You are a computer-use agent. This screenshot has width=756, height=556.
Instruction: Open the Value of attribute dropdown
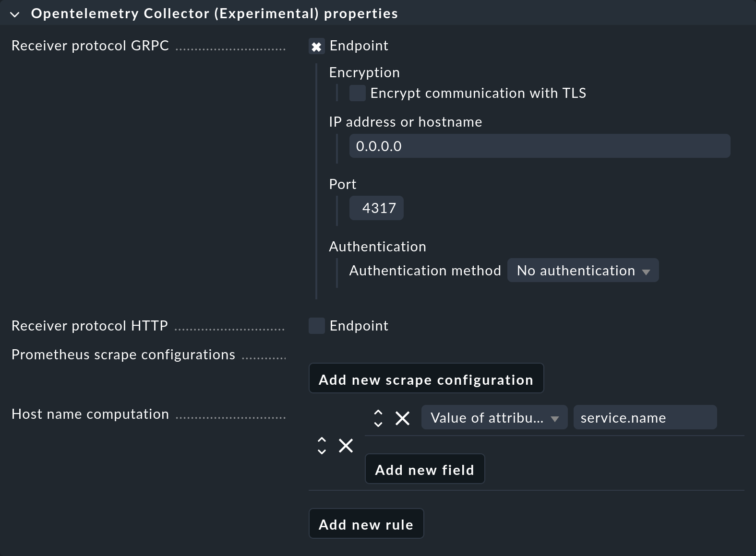pyautogui.click(x=494, y=417)
